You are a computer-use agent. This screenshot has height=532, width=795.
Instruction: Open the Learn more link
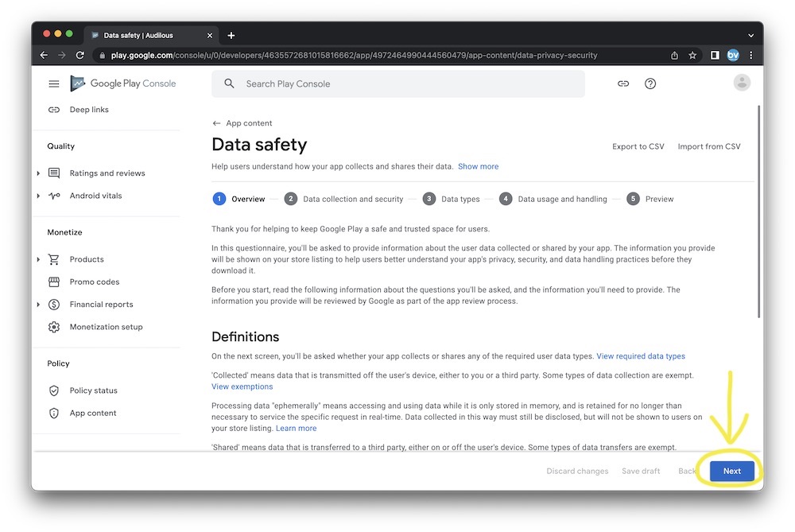pos(296,428)
